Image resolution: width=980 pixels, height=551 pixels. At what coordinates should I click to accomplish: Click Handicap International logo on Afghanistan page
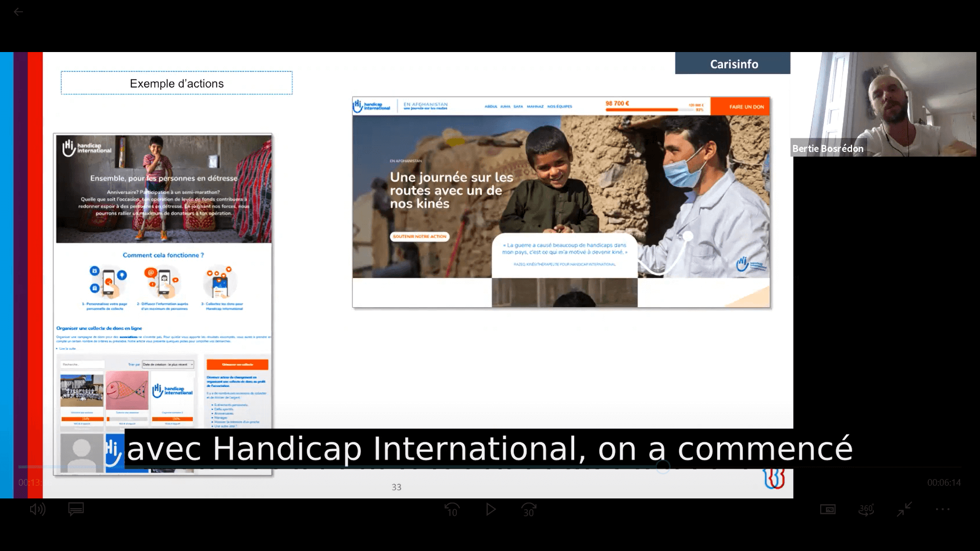coord(372,106)
